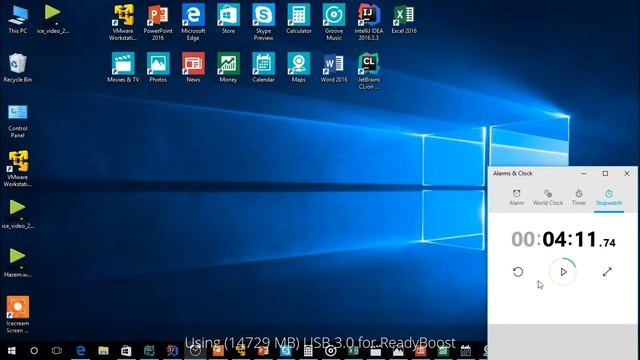Select the Movies & TV desktop shortcut
This screenshot has width=640, height=360.
[123, 68]
